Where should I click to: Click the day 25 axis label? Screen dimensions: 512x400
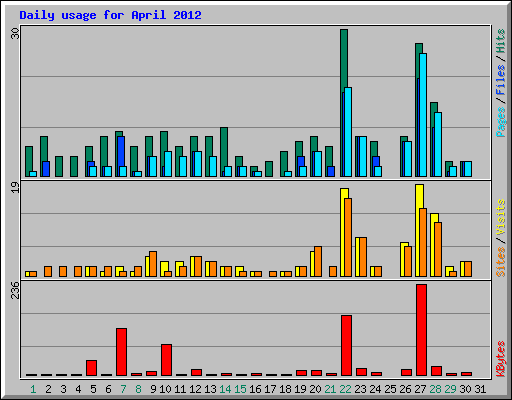pyautogui.click(x=390, y=389)
